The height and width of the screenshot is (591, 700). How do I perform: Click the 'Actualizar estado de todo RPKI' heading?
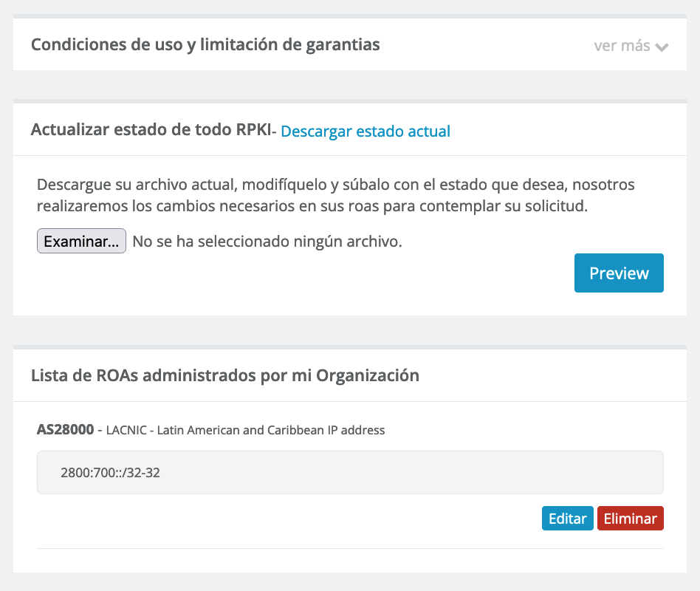(151, 131)
